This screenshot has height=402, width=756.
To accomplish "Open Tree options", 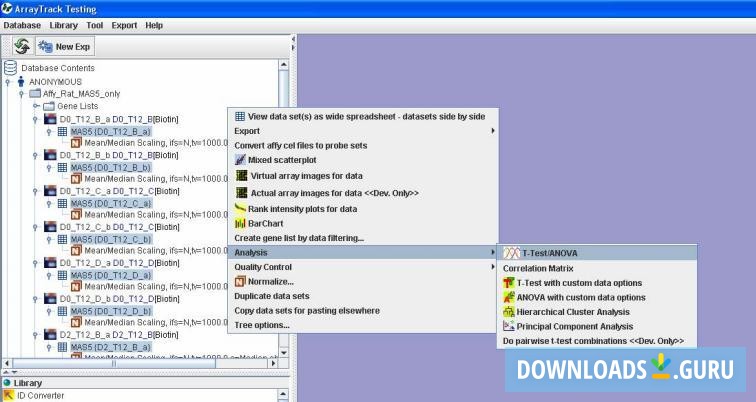I will (x=363, y=325).
